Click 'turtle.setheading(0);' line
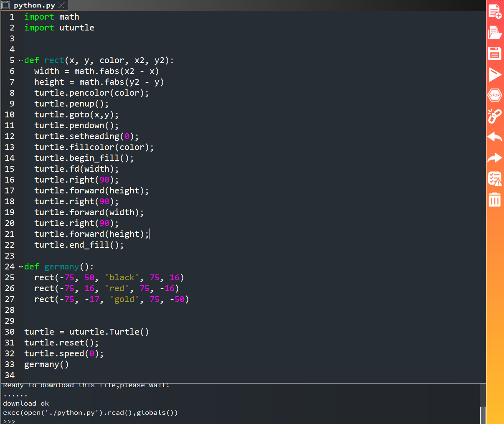This screenshot has width=504, height=424. (x=86, y=137)
